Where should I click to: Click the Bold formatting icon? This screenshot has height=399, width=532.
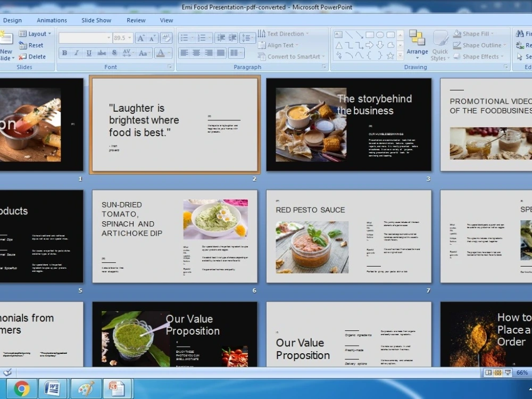(64, 53)
